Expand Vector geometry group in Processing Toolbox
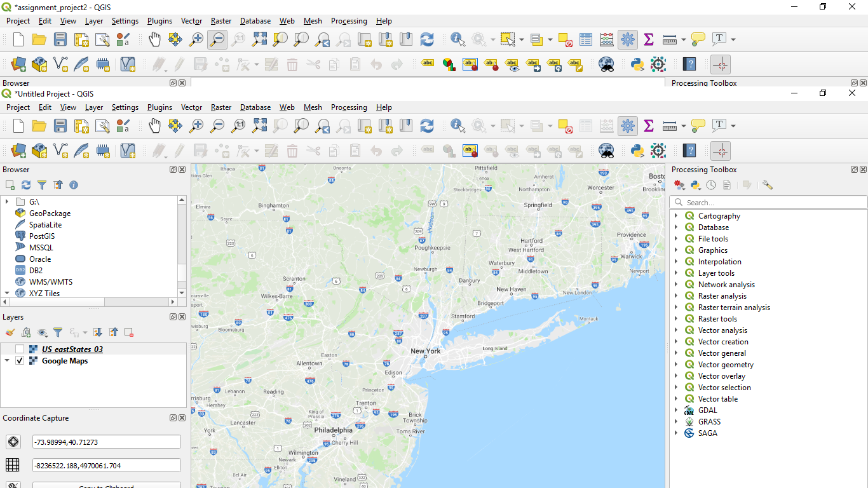 pos(676,364)
